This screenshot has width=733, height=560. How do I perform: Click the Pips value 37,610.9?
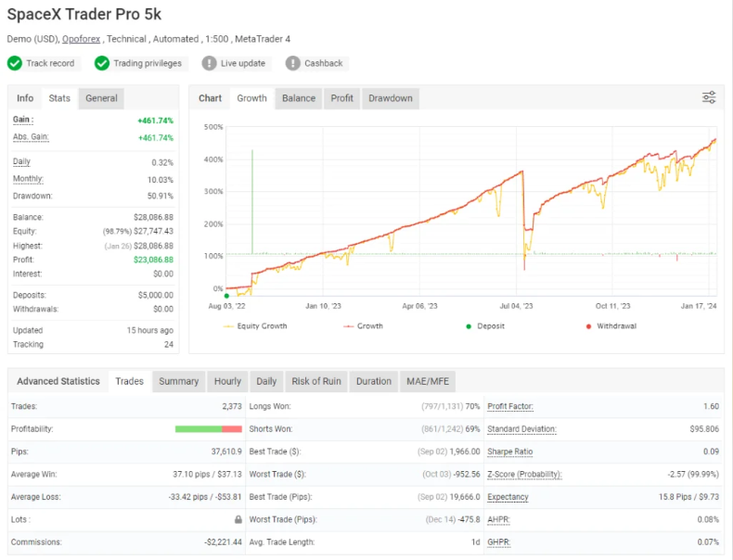pyautogui.click(x=226, y=452)
